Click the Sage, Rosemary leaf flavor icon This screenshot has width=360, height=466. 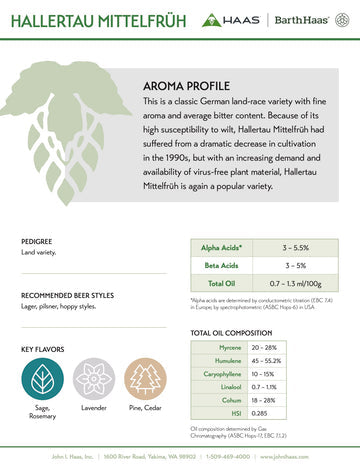click(x=42, y=379)
